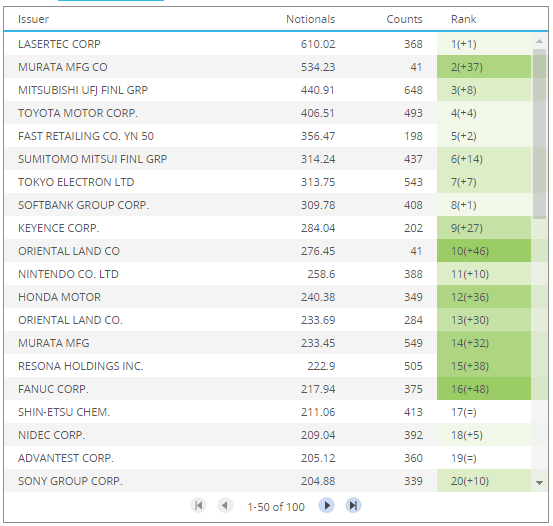
Task: Click rank cell 1(+1)
Action: tap(484, 44)
